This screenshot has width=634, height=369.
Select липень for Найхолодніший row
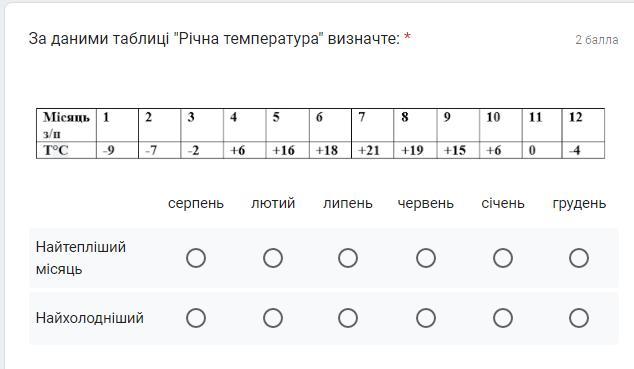coord(348,318)
